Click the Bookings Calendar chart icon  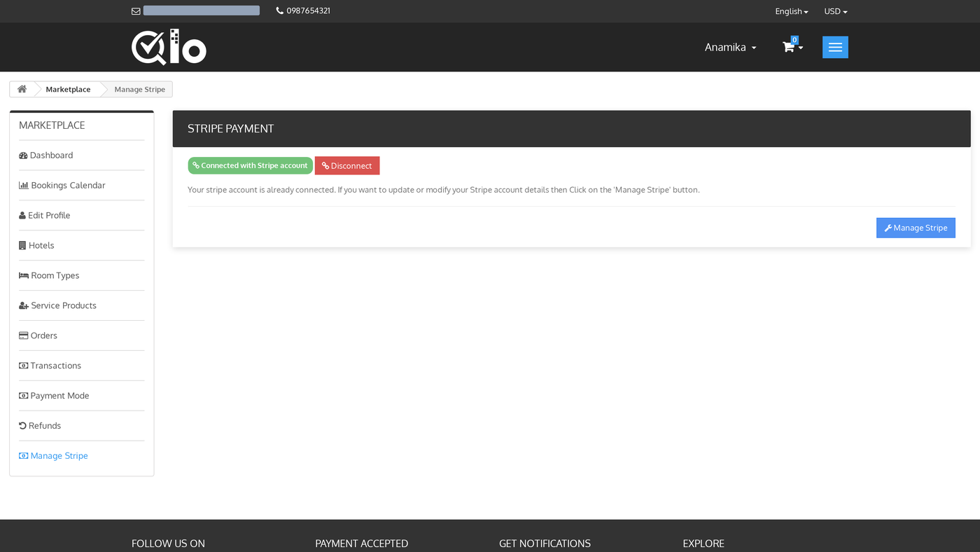pyautogui.click(x=24, y=186)
